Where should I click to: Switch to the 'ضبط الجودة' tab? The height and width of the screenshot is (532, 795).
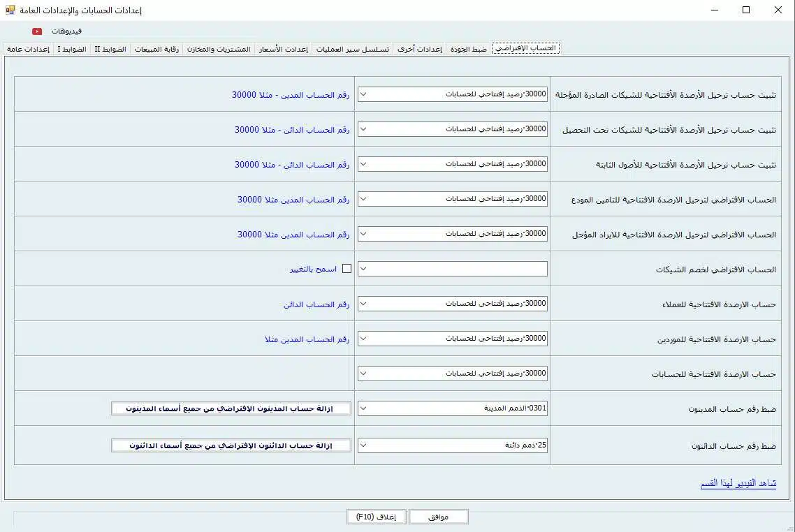click(468, 49)
